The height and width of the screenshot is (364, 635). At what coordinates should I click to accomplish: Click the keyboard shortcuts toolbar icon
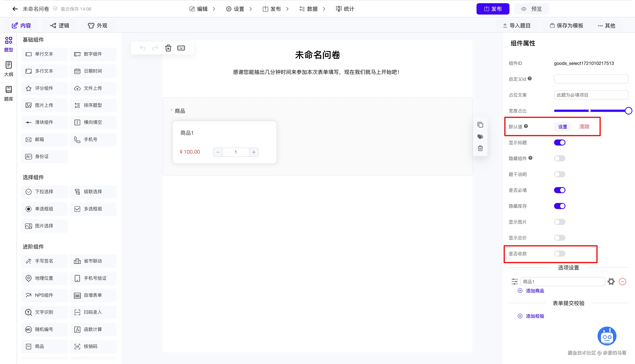click(181, 48)
